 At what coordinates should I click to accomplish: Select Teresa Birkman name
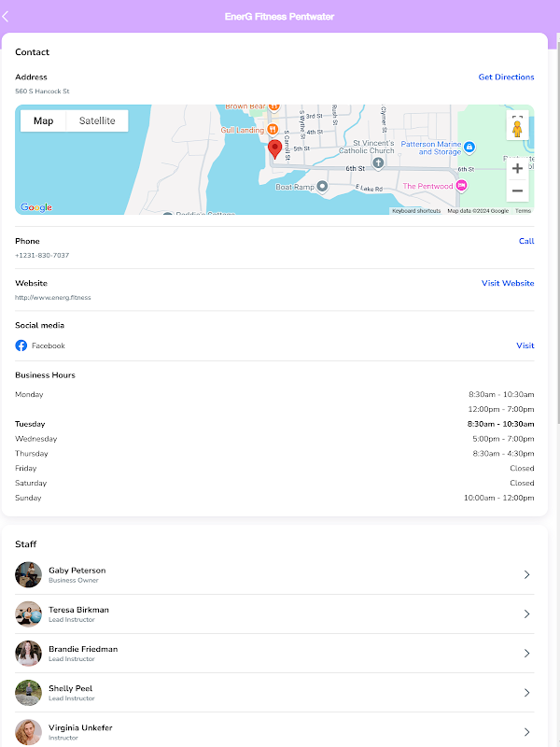pyautogui.click(x=78, y=610)
